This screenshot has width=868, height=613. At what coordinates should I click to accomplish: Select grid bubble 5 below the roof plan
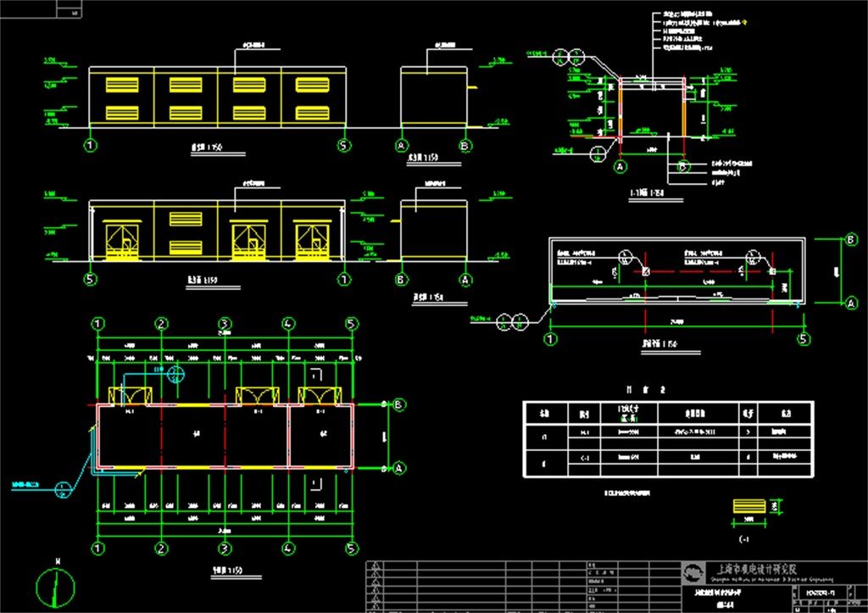click(x=804, y=339)
